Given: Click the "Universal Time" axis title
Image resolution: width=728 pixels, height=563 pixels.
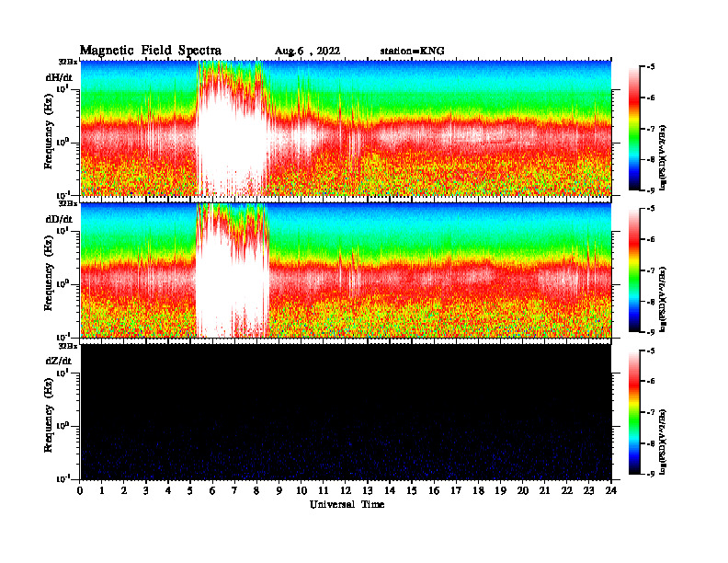Looking at the screenshot, I should (347, 504).
